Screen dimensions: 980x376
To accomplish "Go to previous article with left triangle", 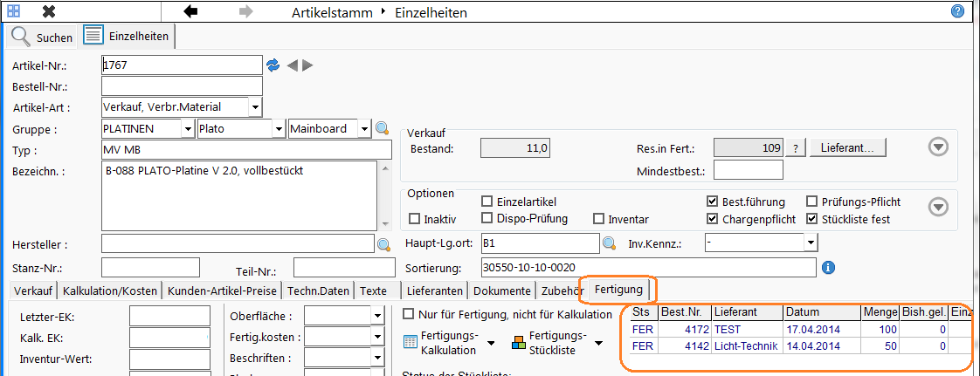I will (292, 65).
